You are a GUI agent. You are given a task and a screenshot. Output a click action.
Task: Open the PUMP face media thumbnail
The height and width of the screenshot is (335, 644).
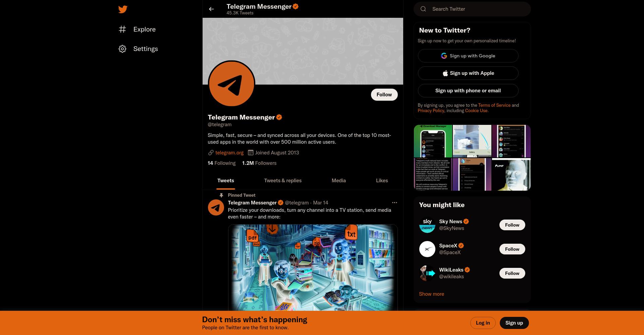[x=511, y=175]
